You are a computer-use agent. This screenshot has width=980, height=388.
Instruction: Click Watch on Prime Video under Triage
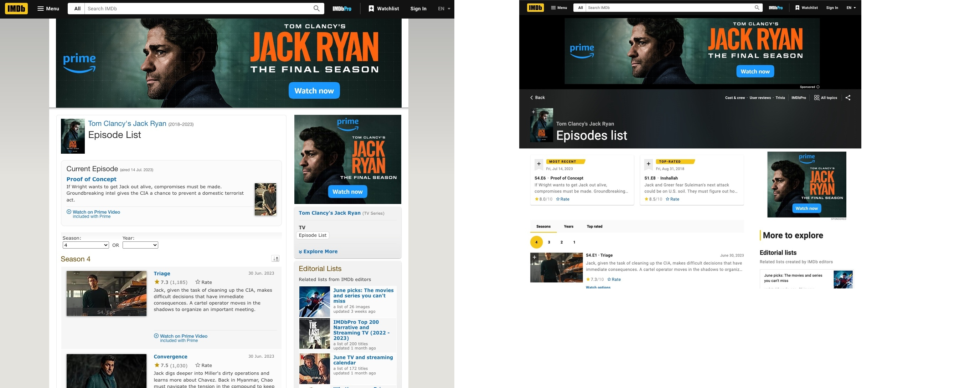click(184, 336)
